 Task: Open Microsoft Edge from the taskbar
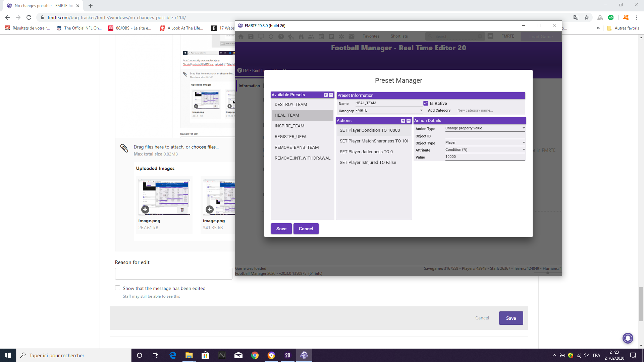pos(173,355)
